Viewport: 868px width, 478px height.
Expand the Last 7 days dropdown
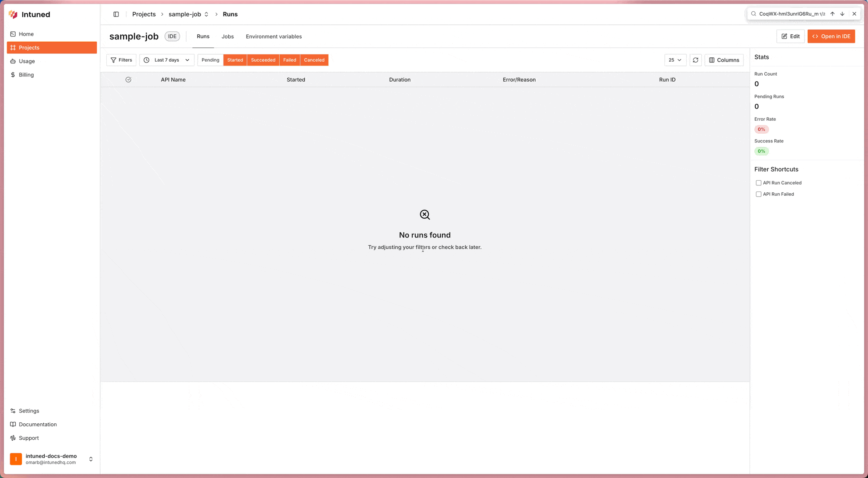pos(167,60)
